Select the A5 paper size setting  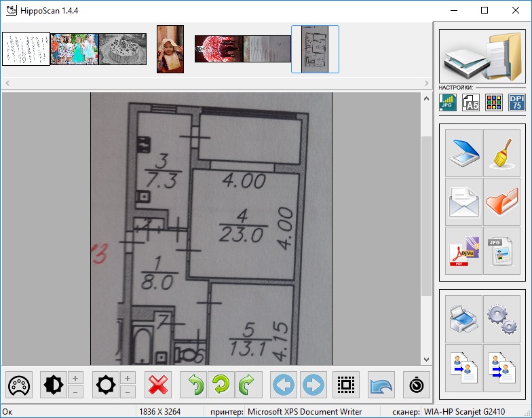click(x=471, y=102)
